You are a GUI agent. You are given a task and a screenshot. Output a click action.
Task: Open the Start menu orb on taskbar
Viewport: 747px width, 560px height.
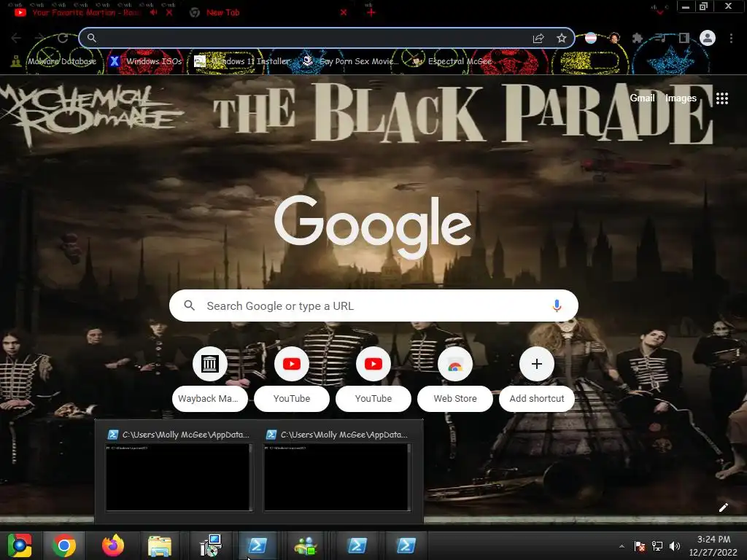coord(19,545)
